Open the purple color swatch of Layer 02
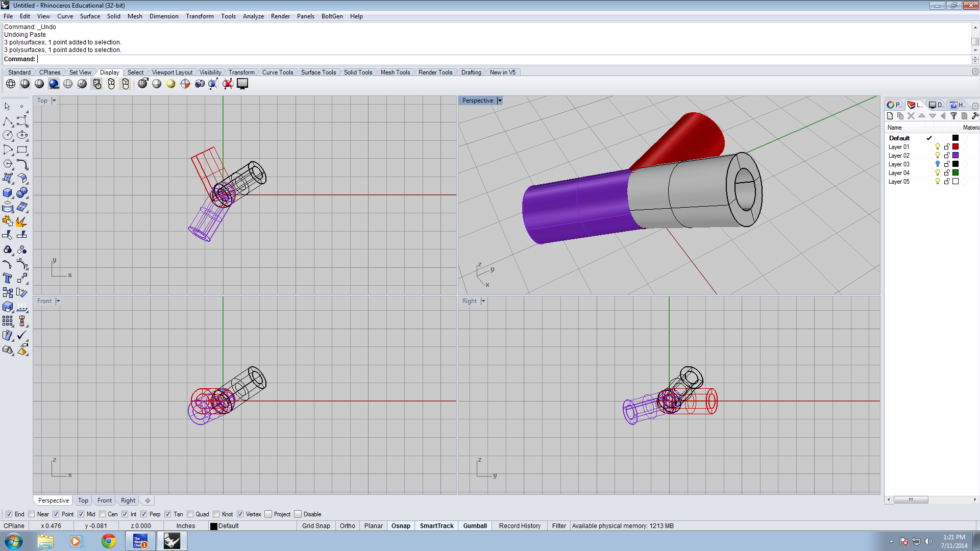Screen dimensions: 980x551 [x=955, y=156]
